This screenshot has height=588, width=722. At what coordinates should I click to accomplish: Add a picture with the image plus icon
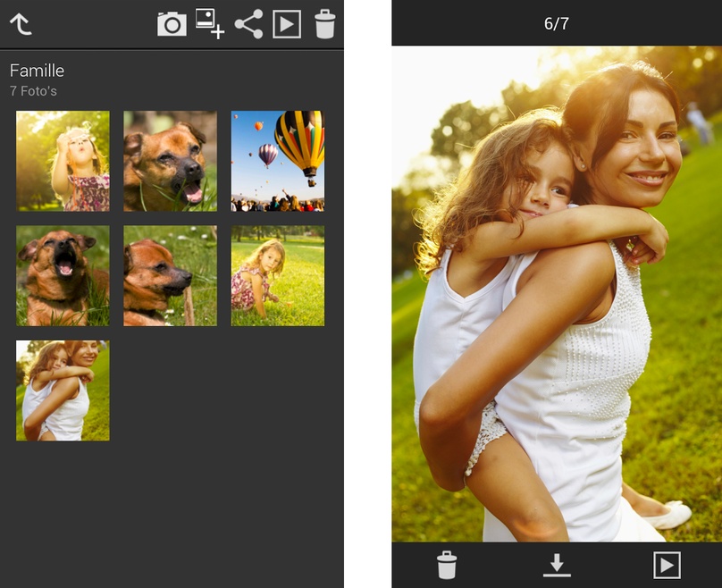(210, 24)
